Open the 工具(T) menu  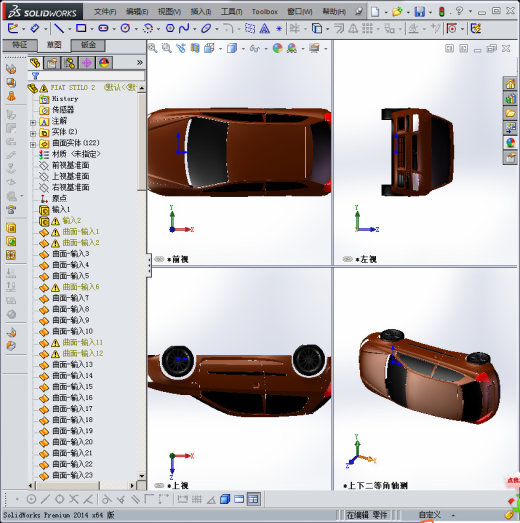tap(231, 12)
